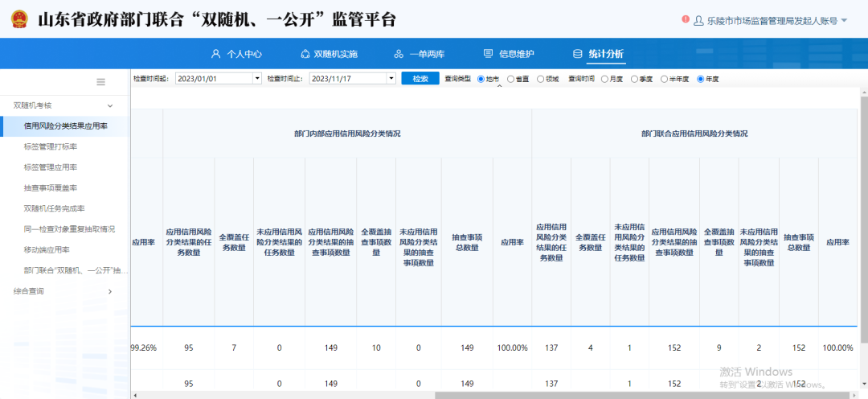Select the 月度 time period radio
868x399 pixels.
[604, 79]
